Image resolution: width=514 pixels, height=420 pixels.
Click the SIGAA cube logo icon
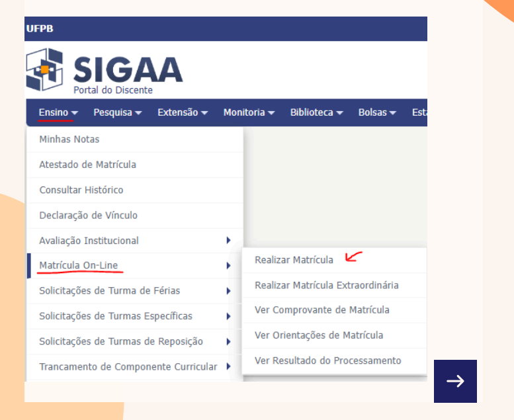point(44,69)
